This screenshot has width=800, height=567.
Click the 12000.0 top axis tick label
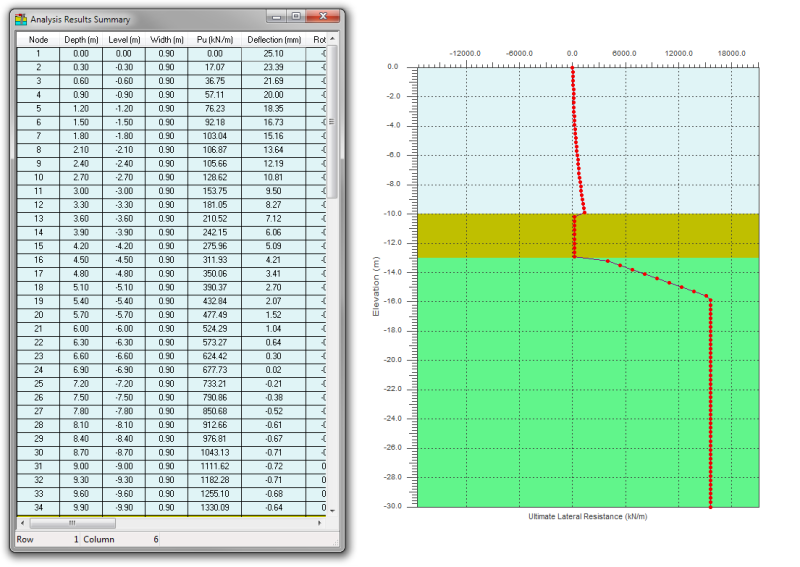pyautogui.click(x=679, y=54)
